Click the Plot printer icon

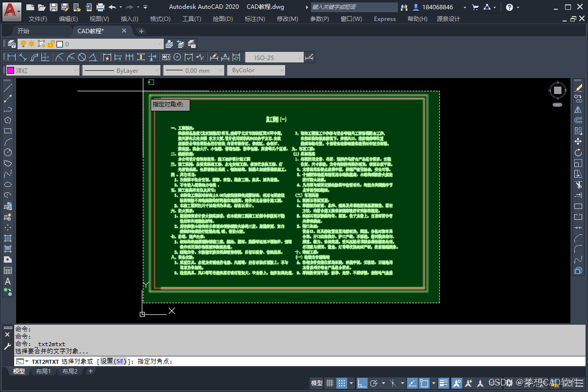tap(100, 7)
